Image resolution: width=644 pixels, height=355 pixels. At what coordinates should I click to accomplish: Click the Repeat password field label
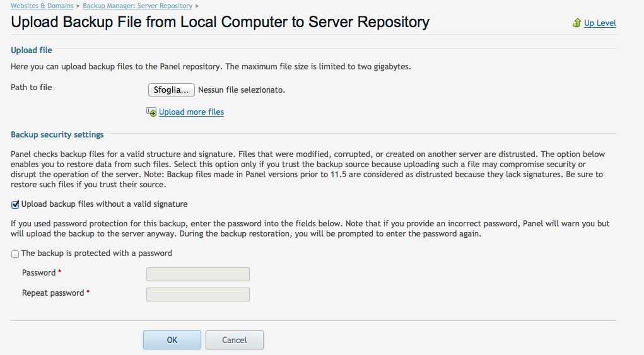pyautogui.click(x=53, y=293)
